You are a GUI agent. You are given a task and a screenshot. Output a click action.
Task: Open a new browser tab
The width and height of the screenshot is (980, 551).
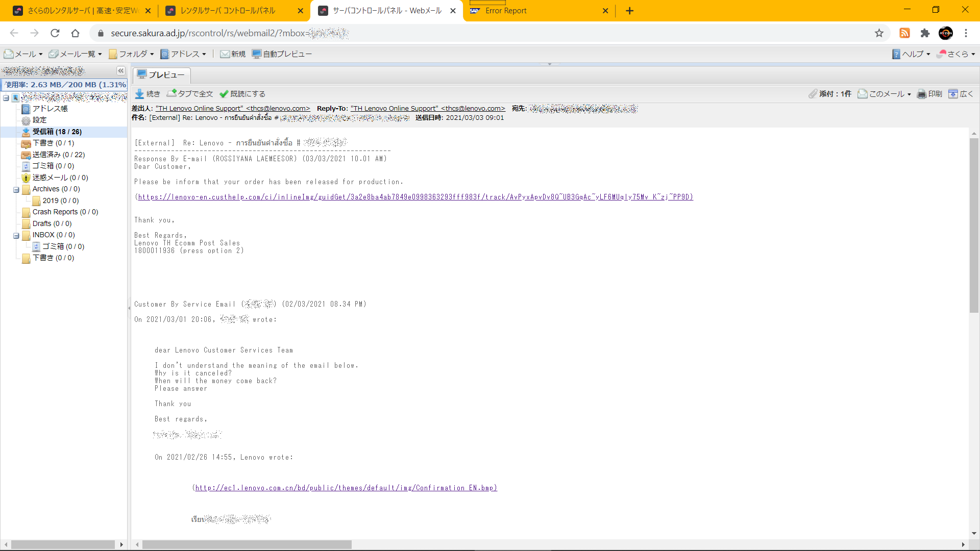(630, 11)
